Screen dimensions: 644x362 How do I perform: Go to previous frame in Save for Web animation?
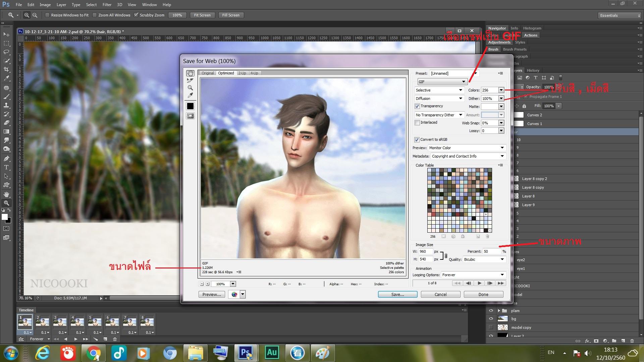coord(469,283)
